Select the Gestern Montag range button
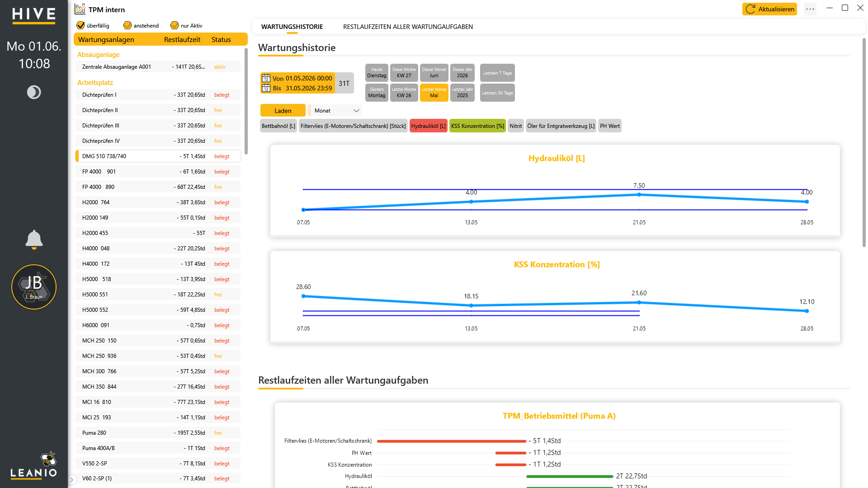This screenshot has width=868, height=488. [377, 93]
